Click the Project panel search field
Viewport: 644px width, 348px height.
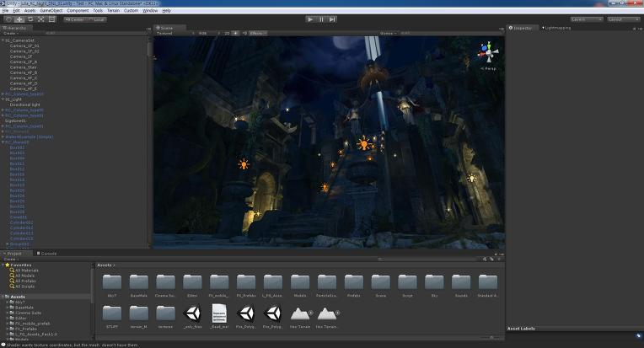(428, 259)
